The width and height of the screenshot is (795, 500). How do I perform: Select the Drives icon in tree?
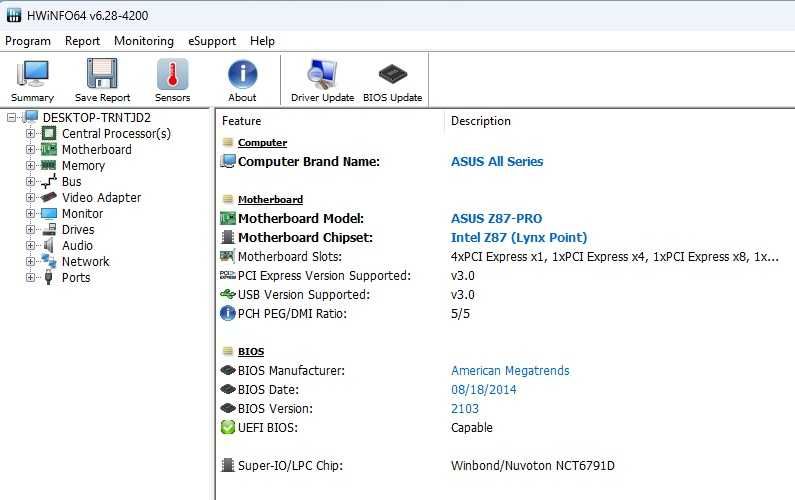tap(49, 229)
